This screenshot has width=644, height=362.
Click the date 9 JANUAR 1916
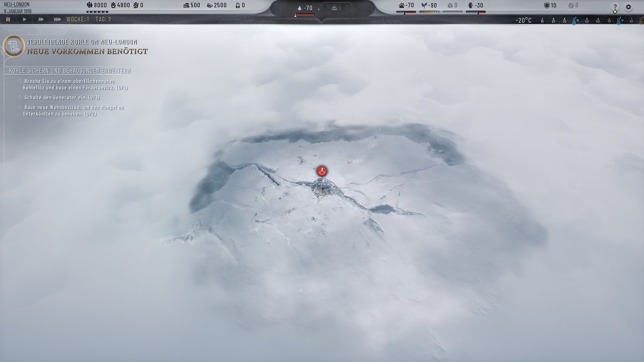(18, 11)
